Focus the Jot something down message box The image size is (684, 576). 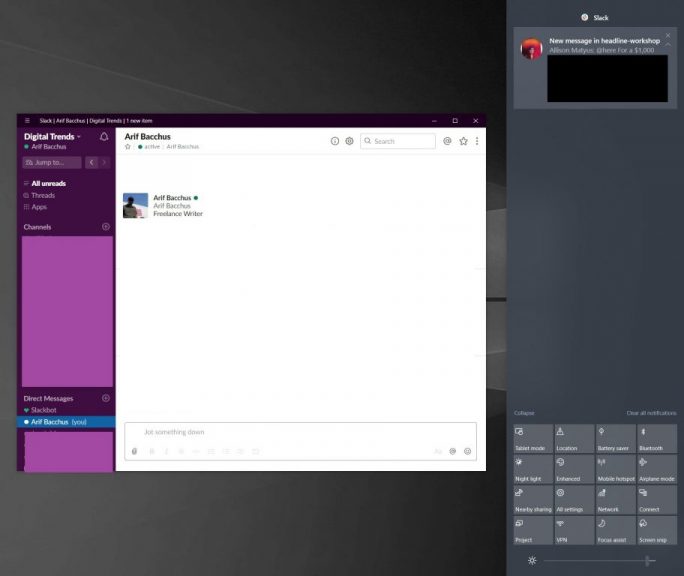300,432
